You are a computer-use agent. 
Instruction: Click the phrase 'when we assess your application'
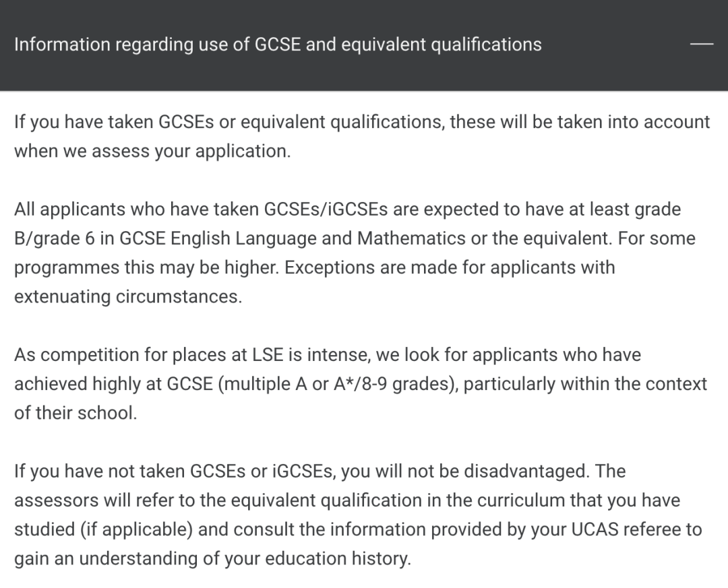(152, 152)
